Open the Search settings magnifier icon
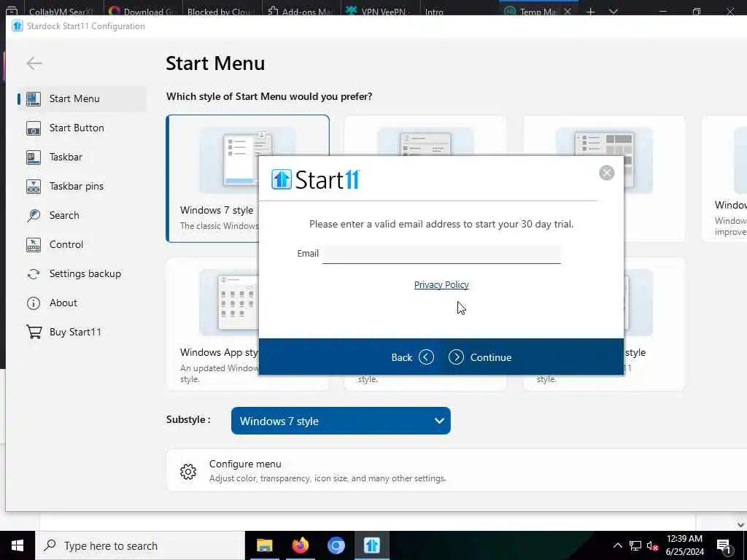This screenshot has width=747, height=560. [x=34, y=215]
